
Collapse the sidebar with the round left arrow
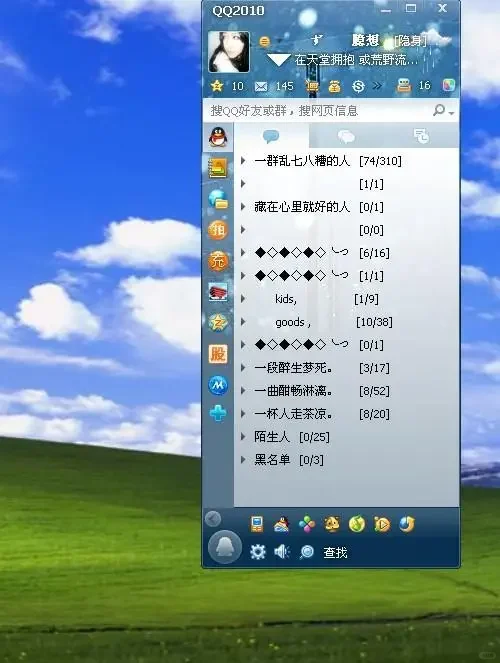click(213, 519)
